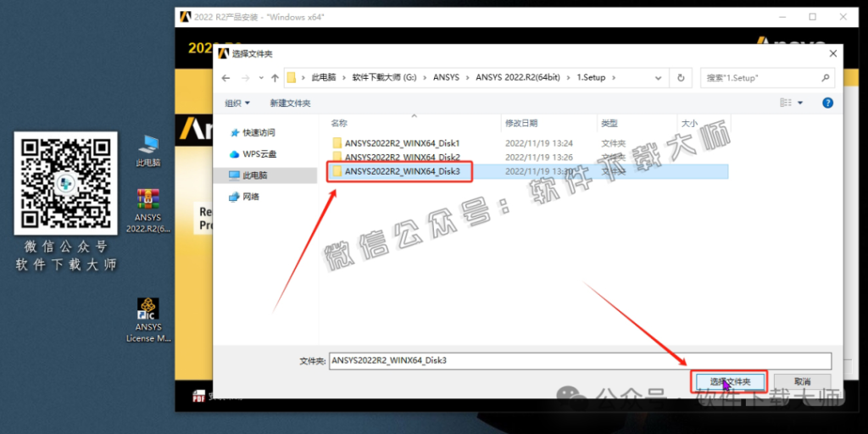
Task: Confirm with 选择文件夹 button
Action: 730,382
